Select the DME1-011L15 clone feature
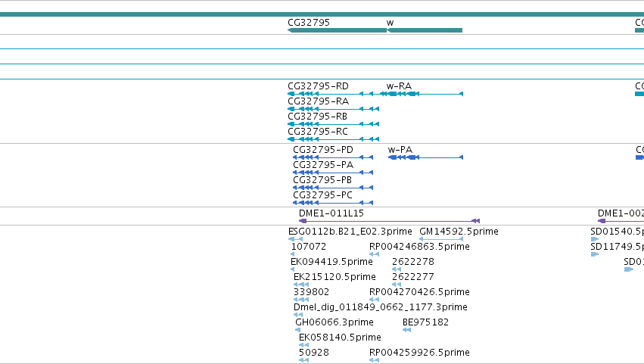The height and width of the screenshot is (364, 644). pos(390,221)
